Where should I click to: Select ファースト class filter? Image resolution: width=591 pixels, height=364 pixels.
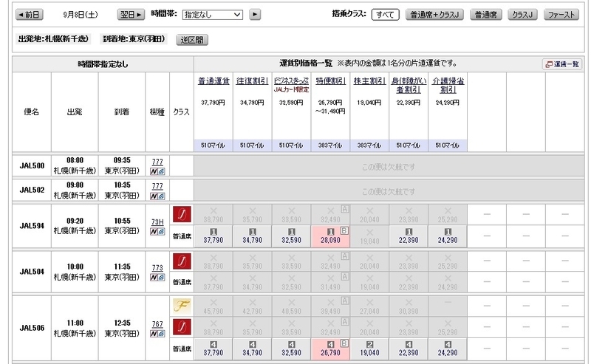pyautogui.click(x=561, y=15)
